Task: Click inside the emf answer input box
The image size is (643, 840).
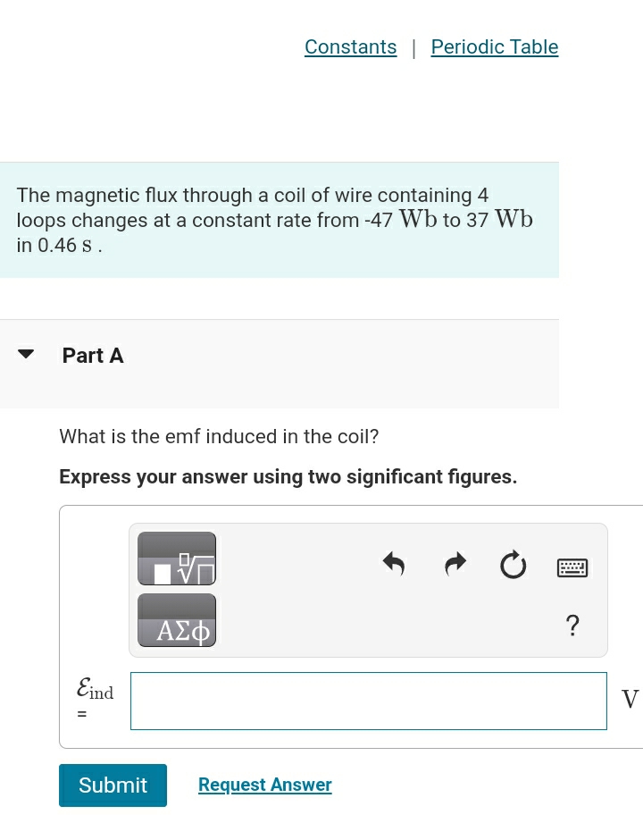Action: (368, 701)
